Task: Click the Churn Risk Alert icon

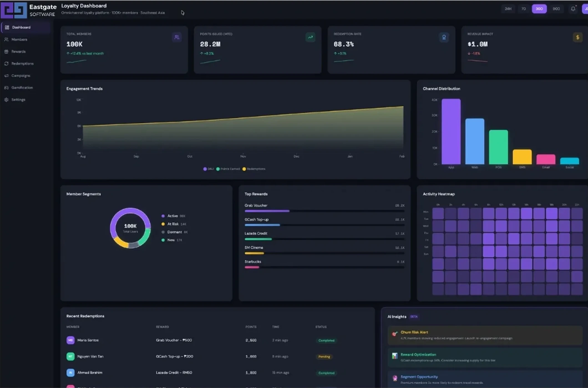Action: tap(395, 334)
